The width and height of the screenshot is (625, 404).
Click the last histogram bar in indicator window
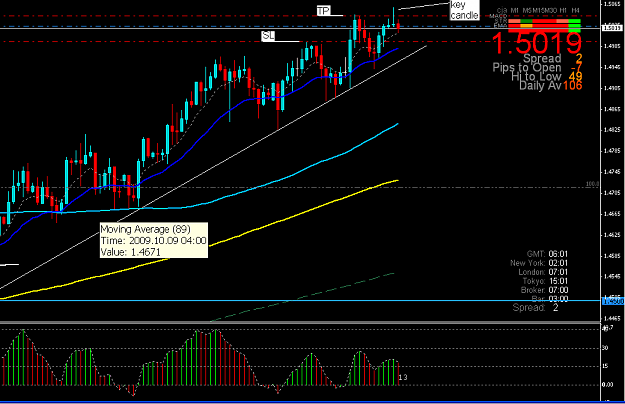click(399, 374)
